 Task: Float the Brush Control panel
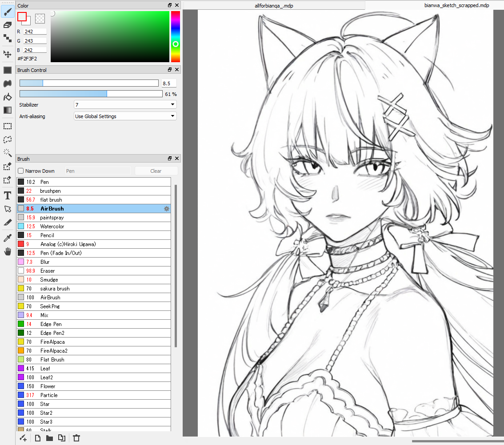coord(170,70)
